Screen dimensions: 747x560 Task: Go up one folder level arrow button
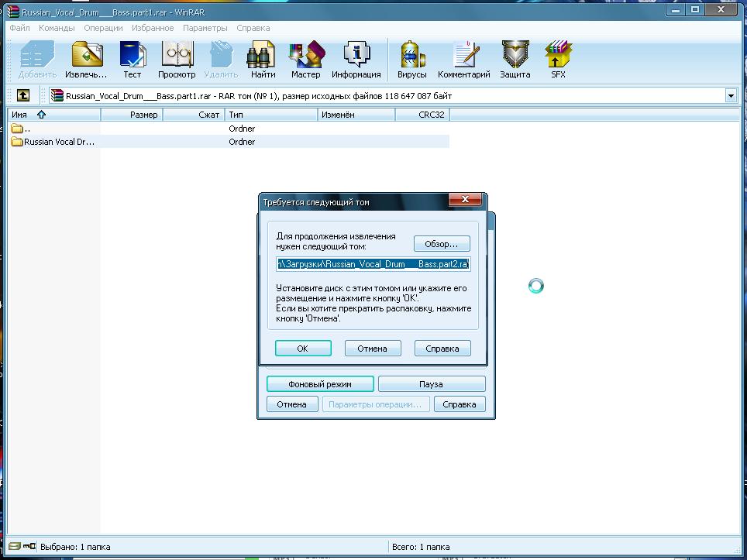click(23, 95)
